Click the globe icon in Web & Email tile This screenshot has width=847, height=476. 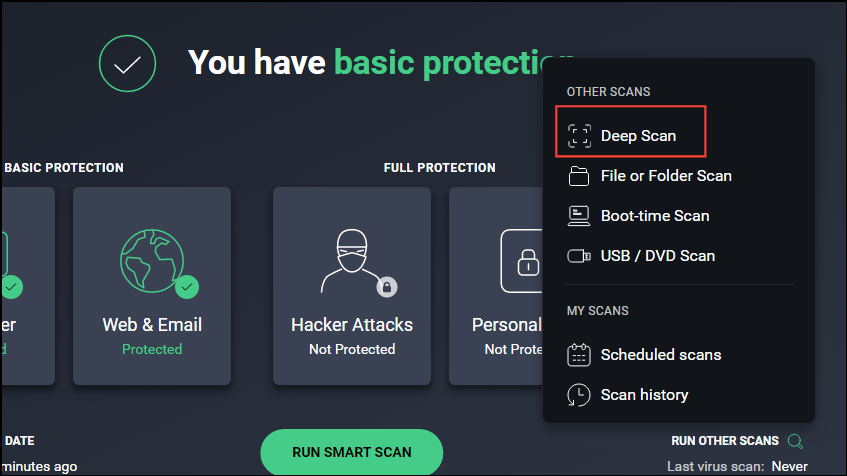pos(150,262)
